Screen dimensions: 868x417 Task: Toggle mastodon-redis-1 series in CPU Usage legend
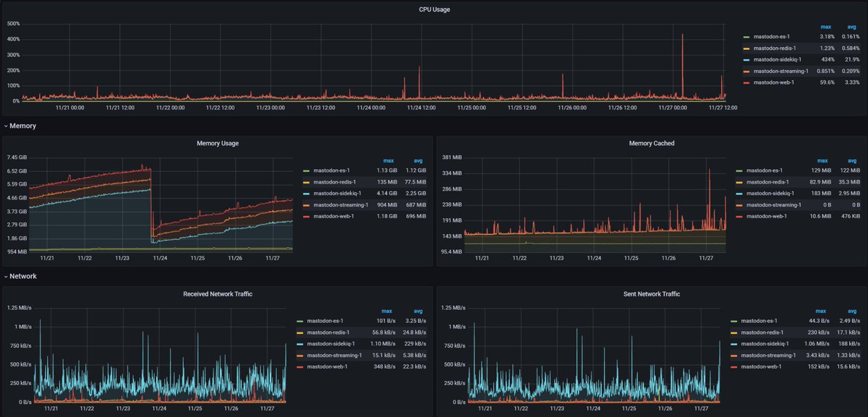pyautogui.click(x=775, y=48)
